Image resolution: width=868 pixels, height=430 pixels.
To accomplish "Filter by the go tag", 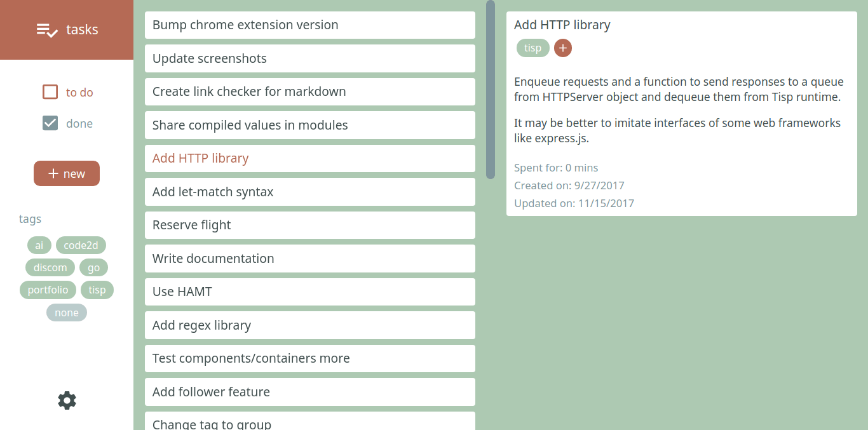I will pyautogui.click(x=94, y=267).
